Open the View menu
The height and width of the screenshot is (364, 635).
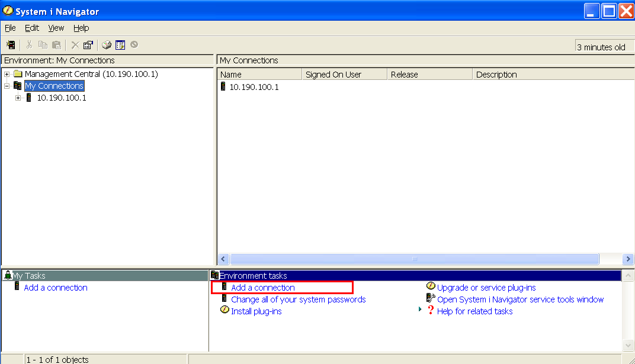[56, 28]
